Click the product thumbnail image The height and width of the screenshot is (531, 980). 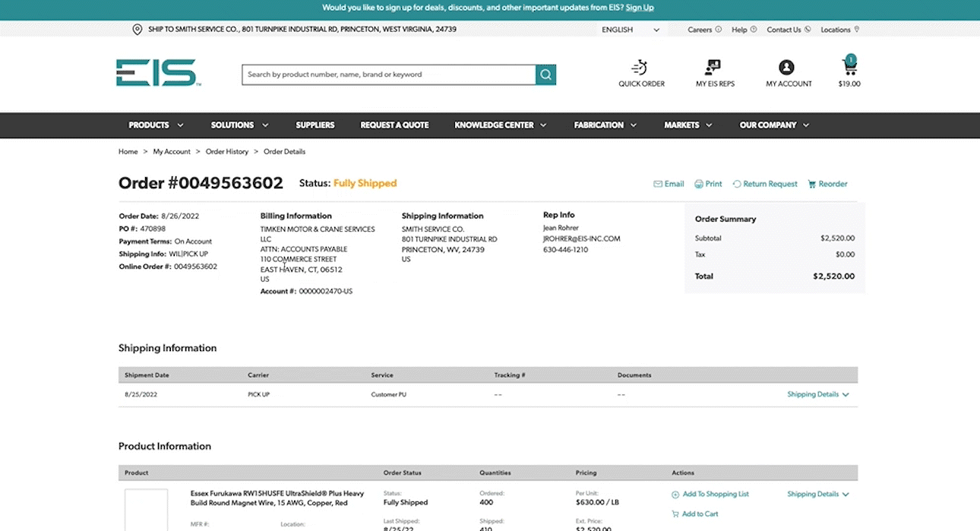146,510
